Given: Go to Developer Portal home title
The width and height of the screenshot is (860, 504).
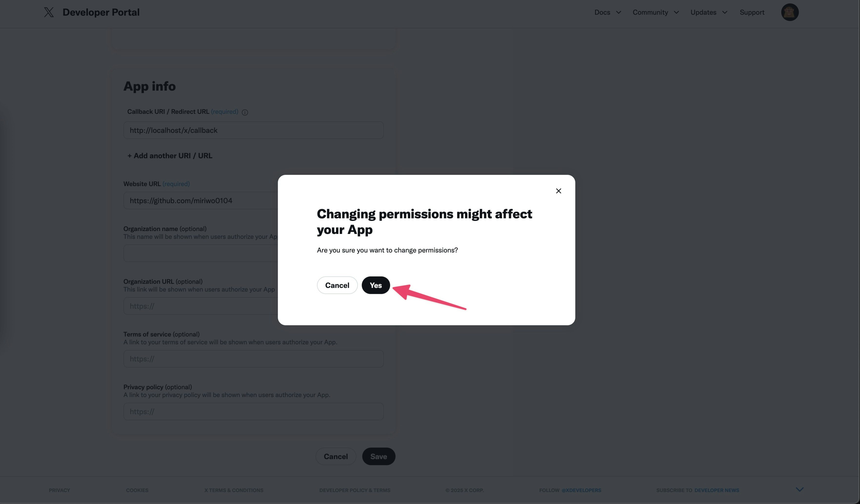Looking at the screenshot, I should pos(101,12).
